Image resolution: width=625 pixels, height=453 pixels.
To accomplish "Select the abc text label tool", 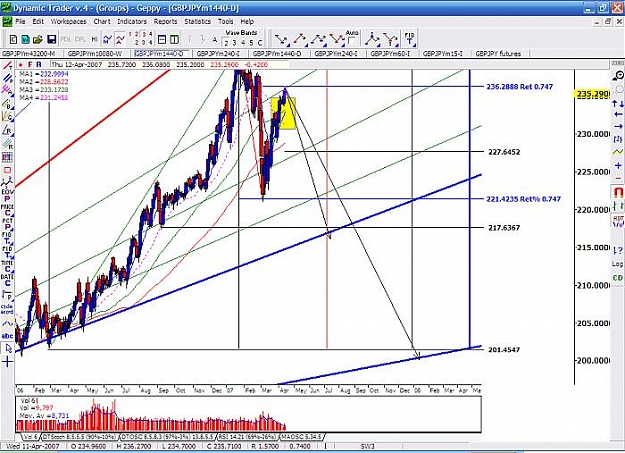I will [7, 336].
